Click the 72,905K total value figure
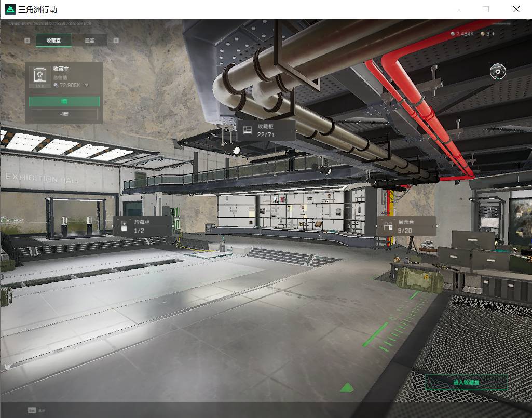Image resolution: width=532 pixels, height=418 pixels. point(70,85)
